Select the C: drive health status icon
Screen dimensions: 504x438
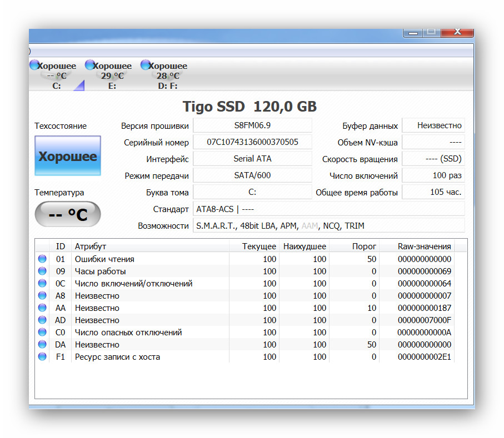34,65
